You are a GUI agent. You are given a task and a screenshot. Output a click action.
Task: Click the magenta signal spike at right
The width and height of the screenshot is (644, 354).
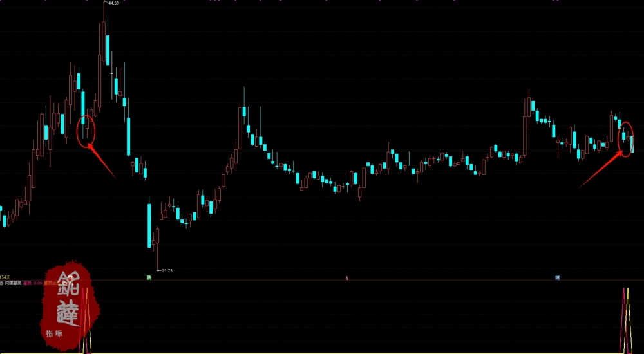point(624,321)
